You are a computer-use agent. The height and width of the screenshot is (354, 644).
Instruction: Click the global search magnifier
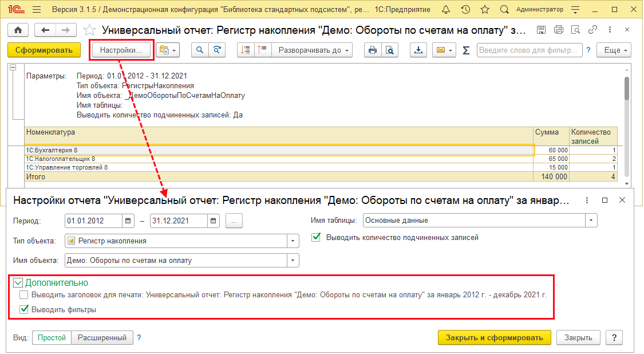tap(504, 10)
